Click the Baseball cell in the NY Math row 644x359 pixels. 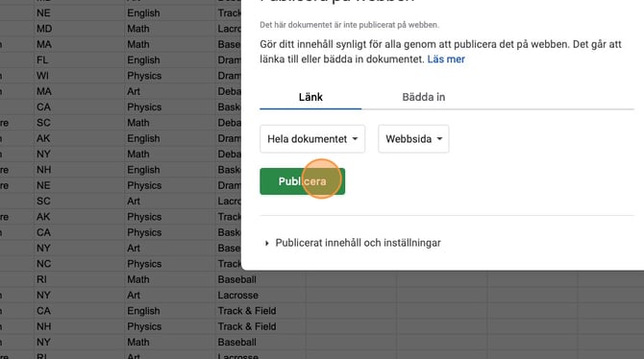(x=260, y=342)
